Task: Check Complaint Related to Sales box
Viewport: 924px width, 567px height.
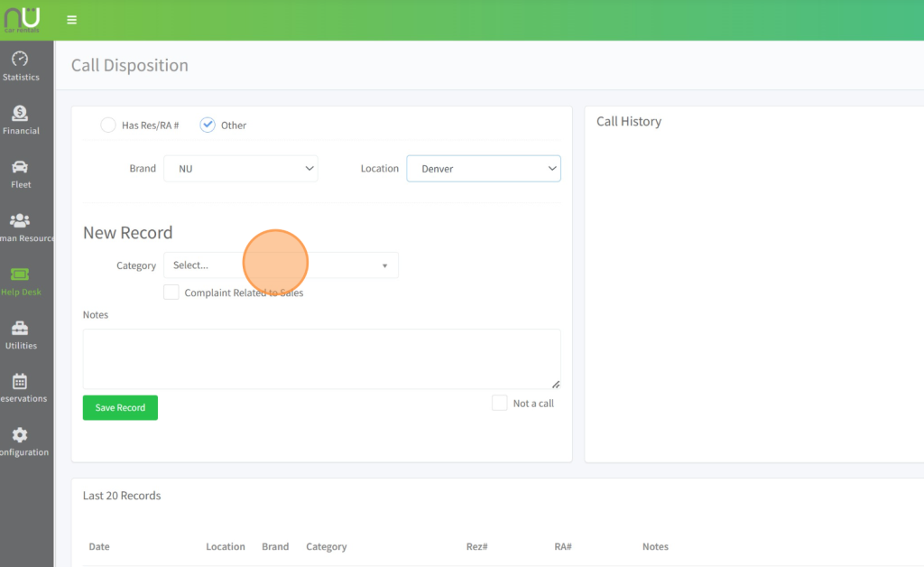Action: tap(171, 293)
